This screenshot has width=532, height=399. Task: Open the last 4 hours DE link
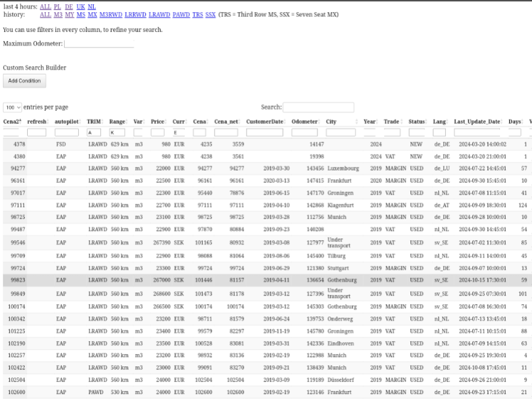(69, 7)
